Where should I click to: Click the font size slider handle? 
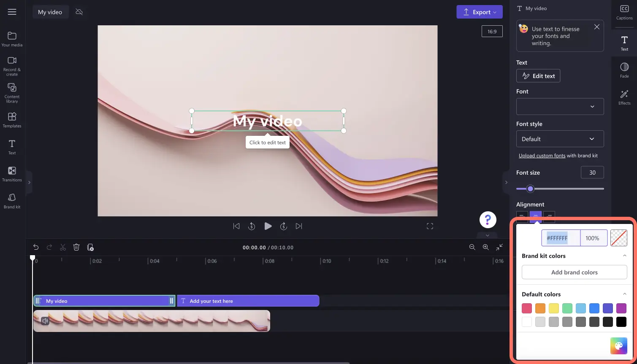point(530,189)
